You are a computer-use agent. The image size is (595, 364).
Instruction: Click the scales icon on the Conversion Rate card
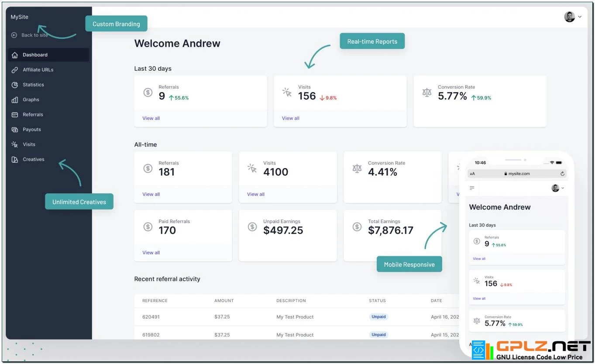tap(427, 92)
